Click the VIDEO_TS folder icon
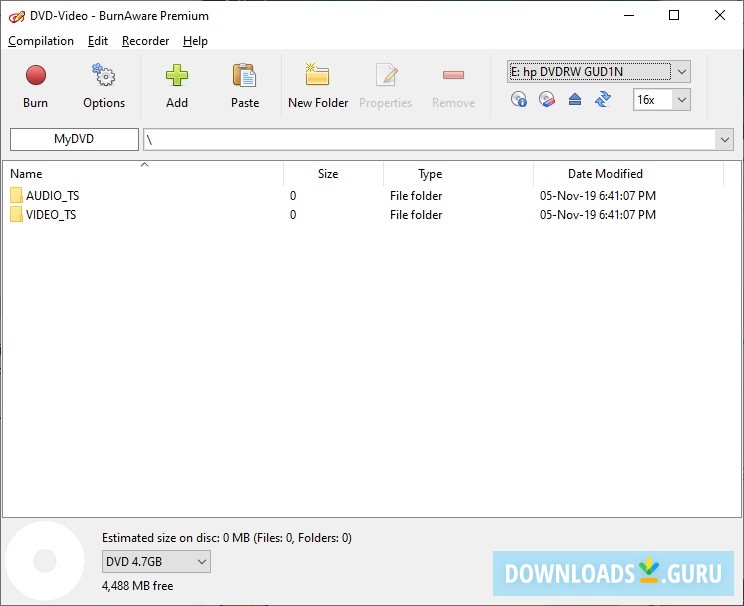 coord(16,214)
